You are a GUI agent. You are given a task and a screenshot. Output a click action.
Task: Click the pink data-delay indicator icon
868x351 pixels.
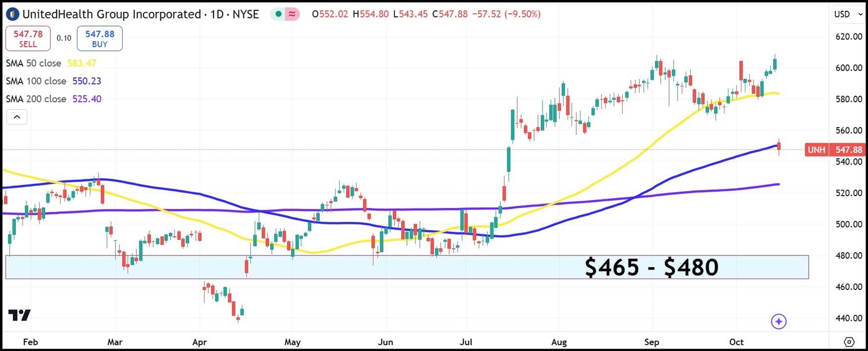pos(292,14)
